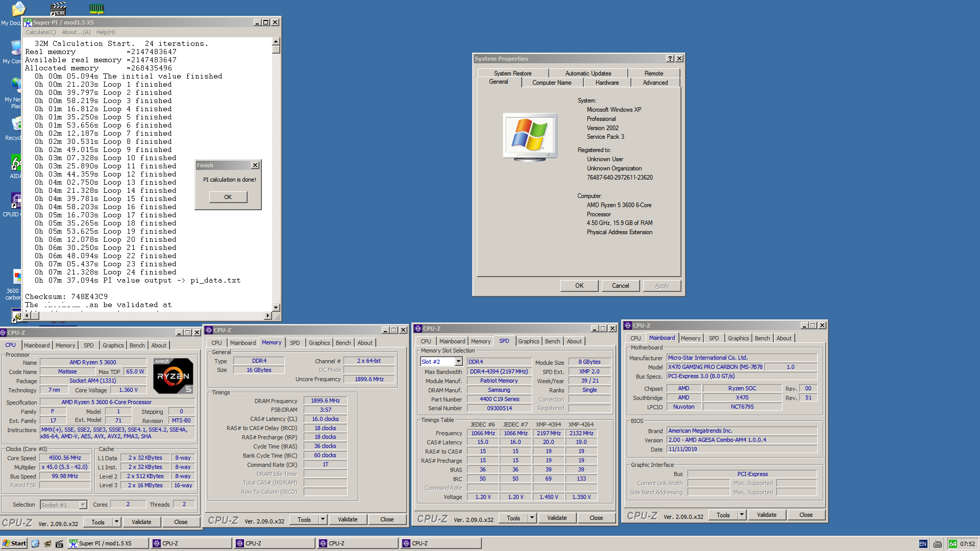Click Validate in the Memory tab CPU-Z window

point(348,520)
